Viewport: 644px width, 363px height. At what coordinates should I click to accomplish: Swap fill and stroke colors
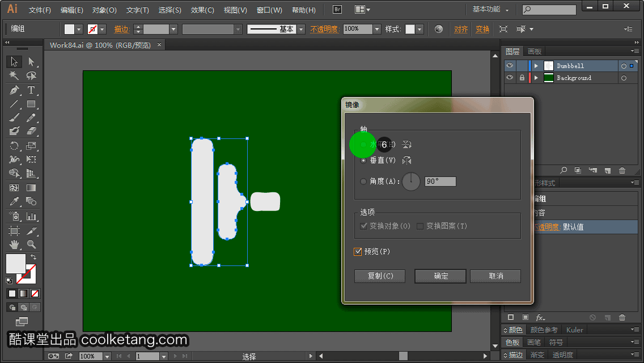pyautogui.click(x=33, y=257)
